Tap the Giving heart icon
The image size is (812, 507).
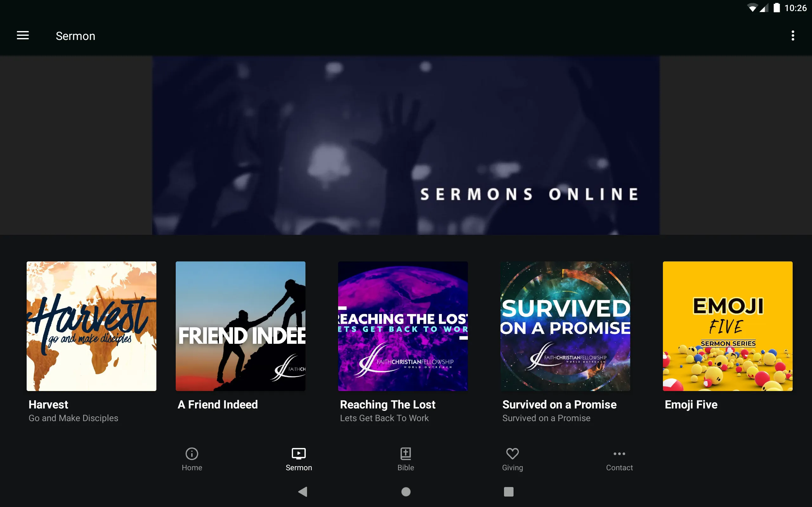point(512,454)
